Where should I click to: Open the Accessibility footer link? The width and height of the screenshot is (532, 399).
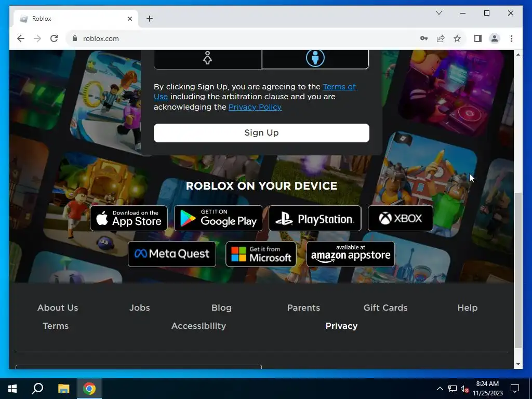click(198, 326)
